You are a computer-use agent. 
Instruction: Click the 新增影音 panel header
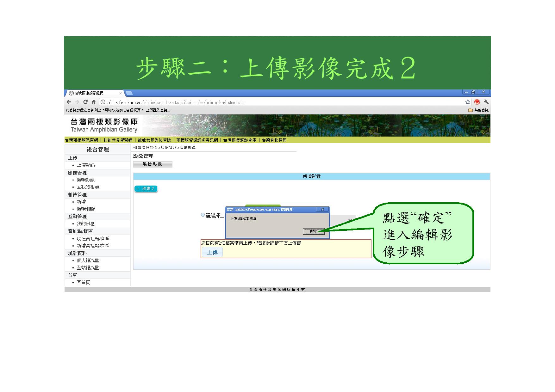312,176
